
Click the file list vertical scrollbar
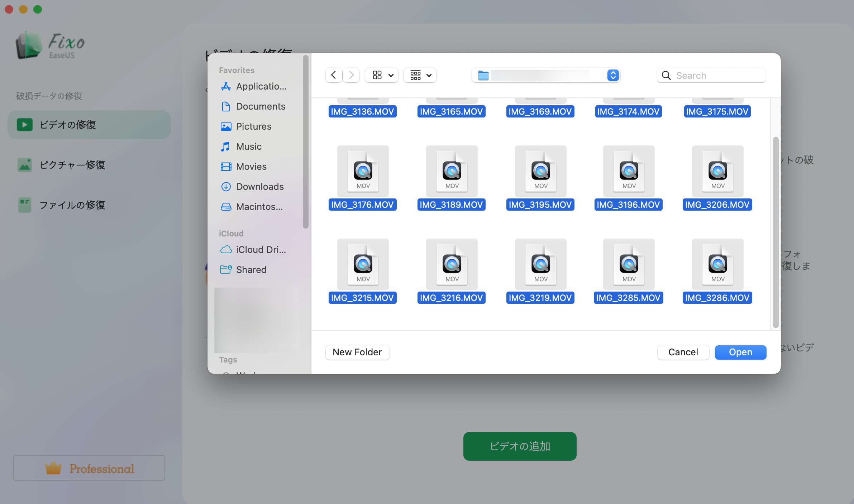tap(776, 232)
